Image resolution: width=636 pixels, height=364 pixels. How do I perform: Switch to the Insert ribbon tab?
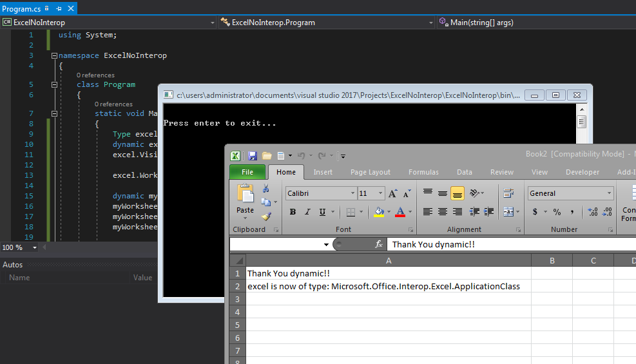point(323,172)
